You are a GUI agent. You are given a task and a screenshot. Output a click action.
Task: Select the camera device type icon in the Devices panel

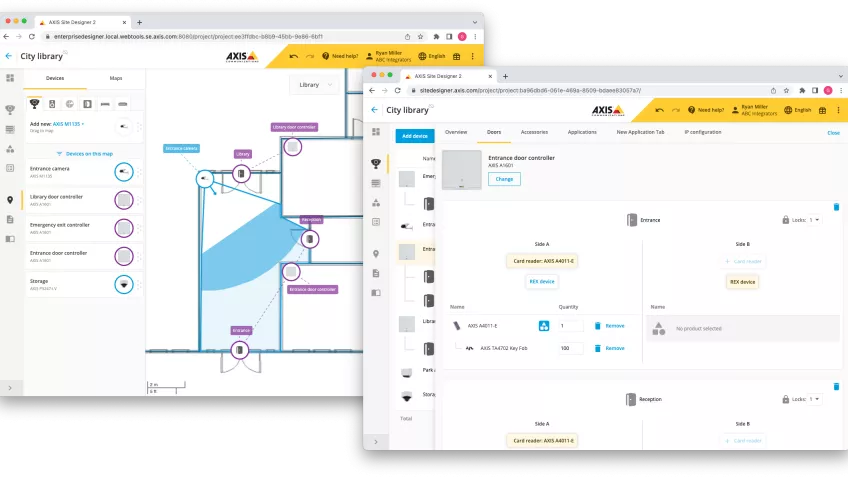[34, 103]
